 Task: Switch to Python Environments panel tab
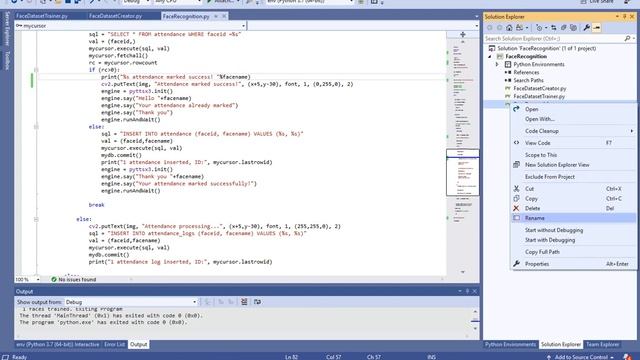coord(510,344)
